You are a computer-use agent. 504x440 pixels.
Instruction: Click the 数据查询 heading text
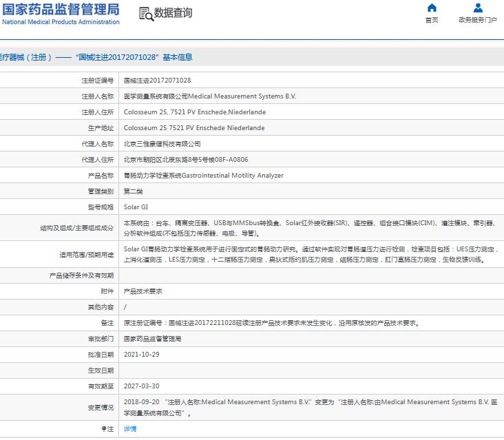[x=173, y=13]
